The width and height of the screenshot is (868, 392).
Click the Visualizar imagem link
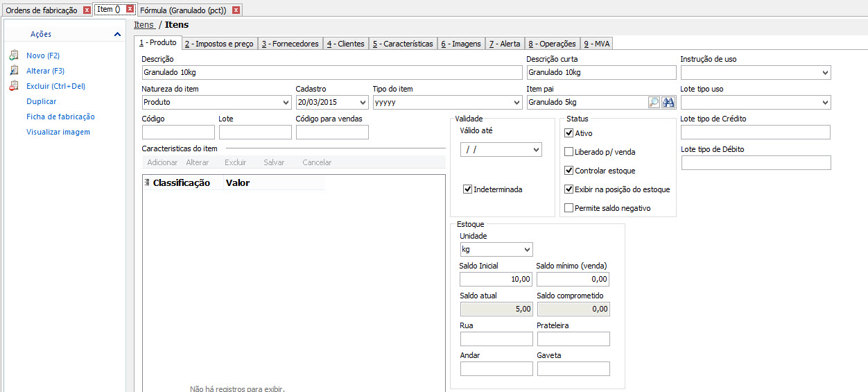pyautogui.click(x=58, y=132)
